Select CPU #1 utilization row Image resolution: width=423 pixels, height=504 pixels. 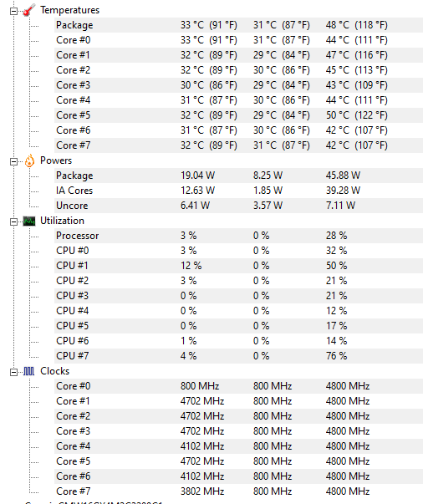[238, 266]
